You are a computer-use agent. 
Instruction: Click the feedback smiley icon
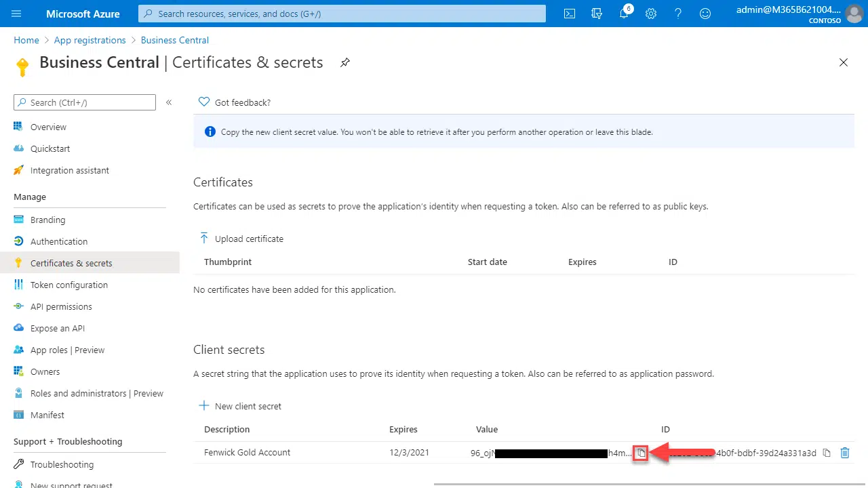click(705, 14)
